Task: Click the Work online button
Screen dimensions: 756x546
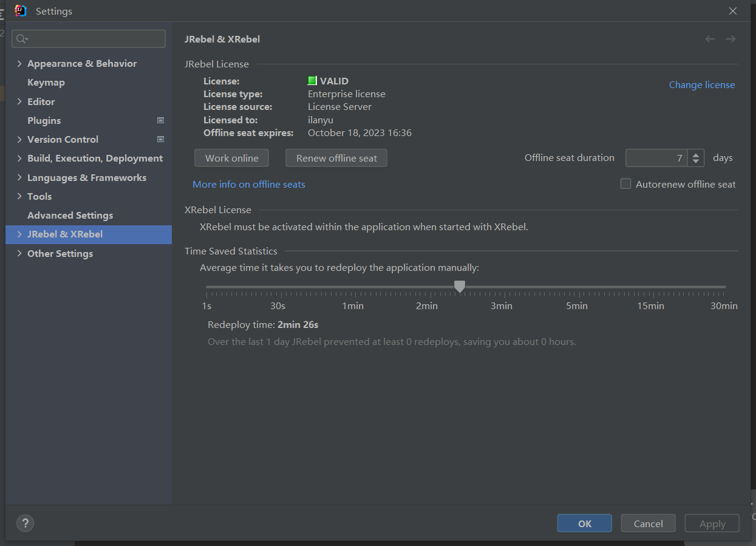Action: pyautogui.click(x=231, y=158)
